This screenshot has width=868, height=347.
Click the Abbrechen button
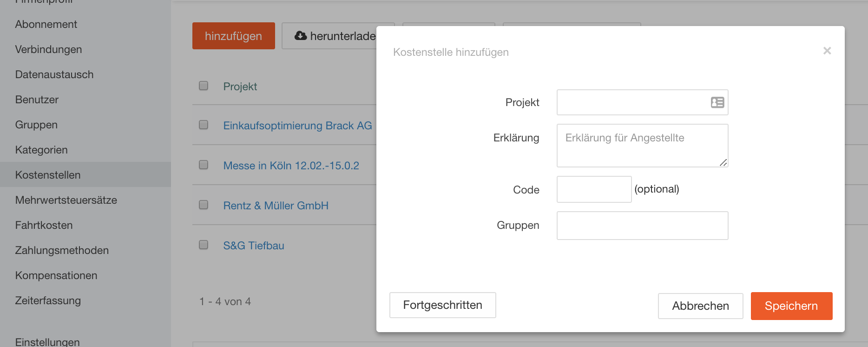[700, 306]
